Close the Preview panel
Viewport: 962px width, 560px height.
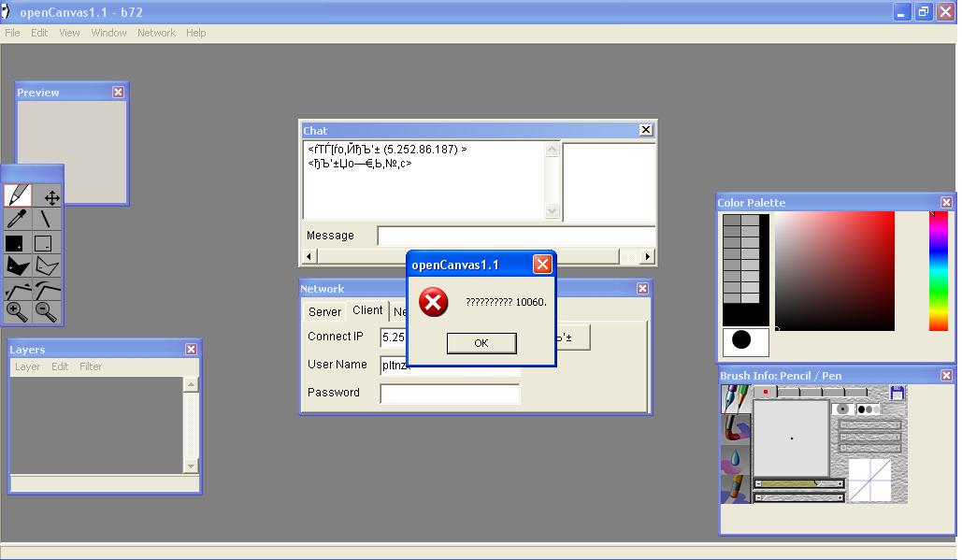pyautogui.click(x=118, y=92)
